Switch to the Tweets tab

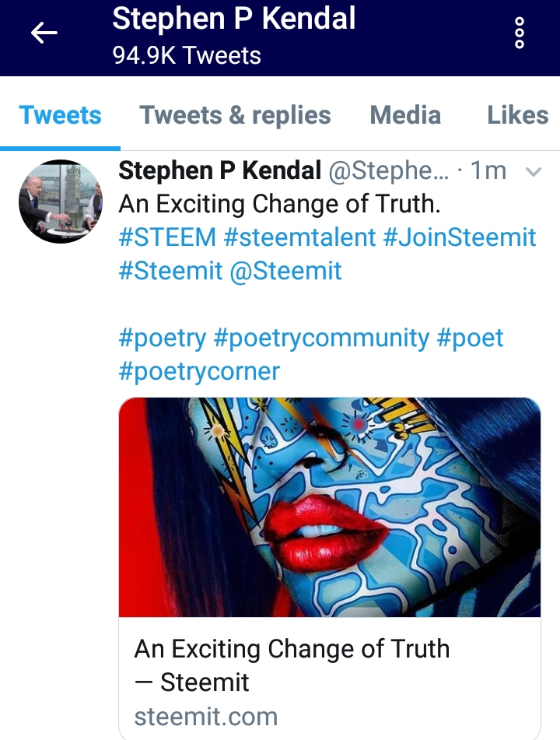(61, 116)
